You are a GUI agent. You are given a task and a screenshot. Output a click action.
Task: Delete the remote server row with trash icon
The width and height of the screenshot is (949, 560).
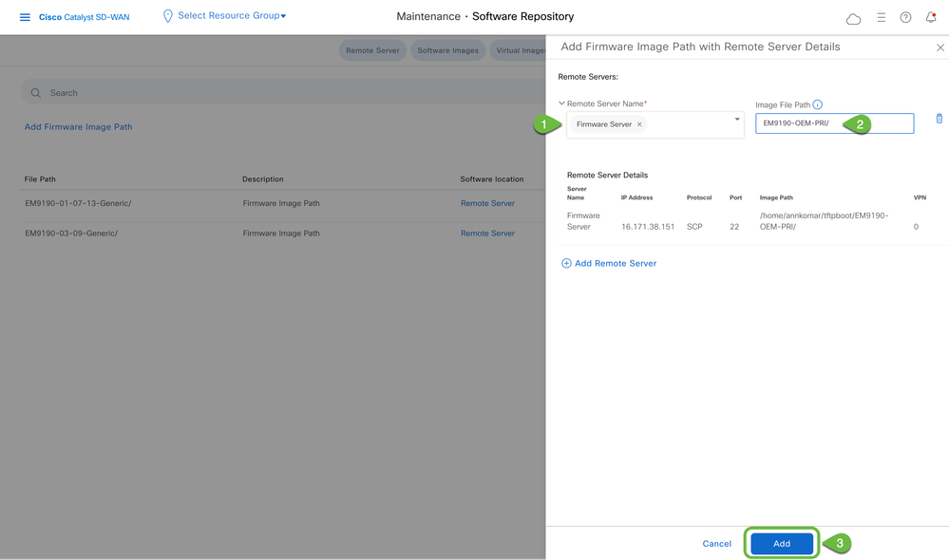tap(940, 119)
